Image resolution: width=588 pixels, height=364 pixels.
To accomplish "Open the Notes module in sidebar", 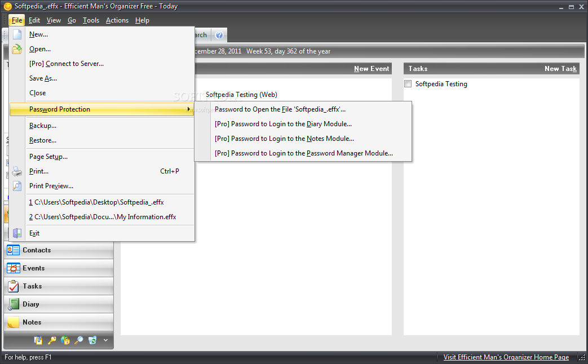I will pos(59,322).
